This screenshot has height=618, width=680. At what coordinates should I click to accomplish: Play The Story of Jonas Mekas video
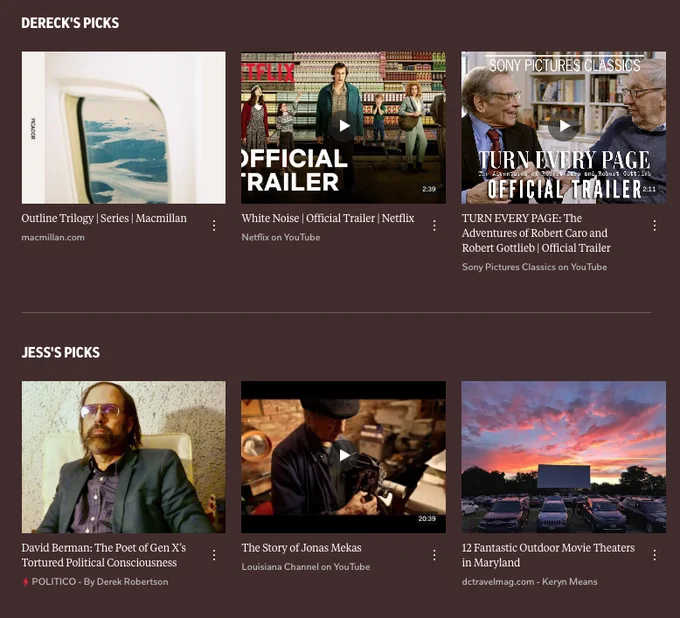pos(343,455)
